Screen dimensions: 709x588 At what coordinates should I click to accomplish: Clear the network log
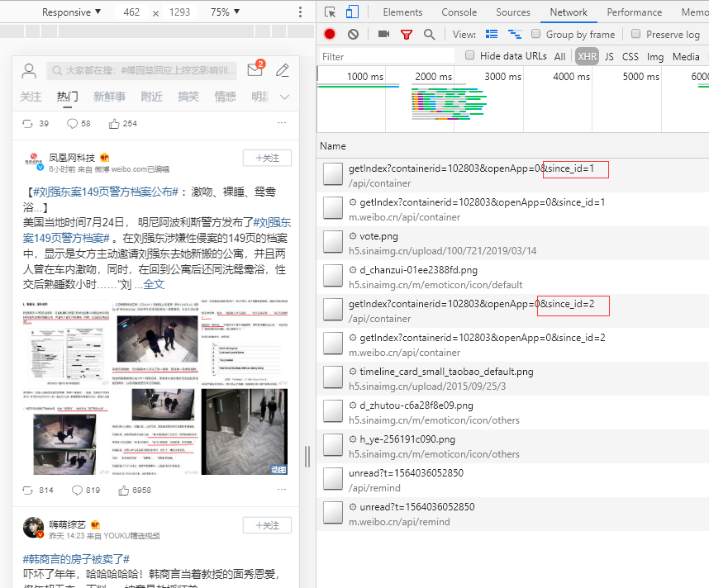point(353,34)
